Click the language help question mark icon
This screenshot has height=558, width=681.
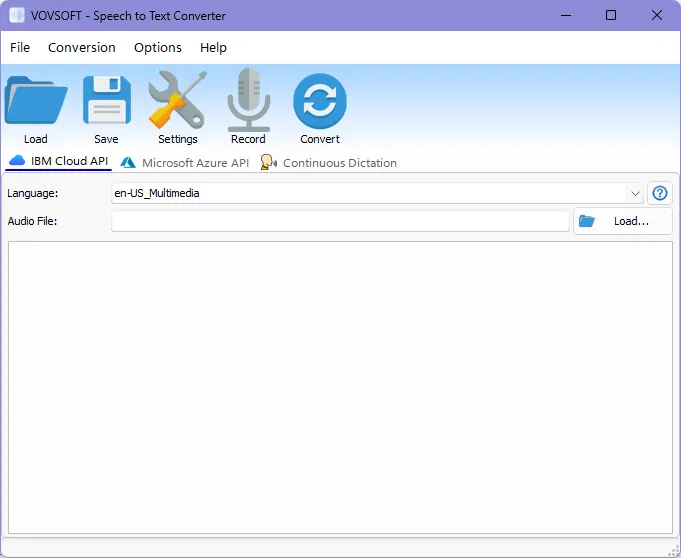(x=660, y=193)
